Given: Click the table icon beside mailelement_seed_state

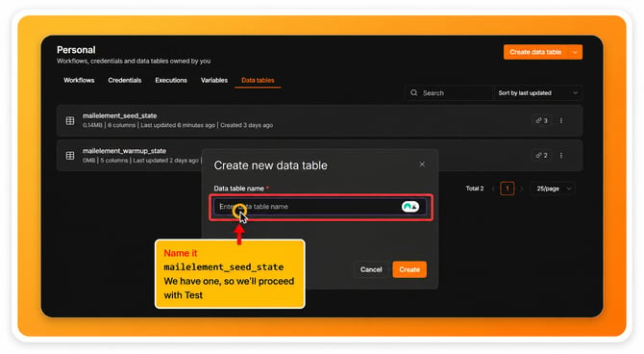Looking at the screenshot, I should (x=70, y=120).
